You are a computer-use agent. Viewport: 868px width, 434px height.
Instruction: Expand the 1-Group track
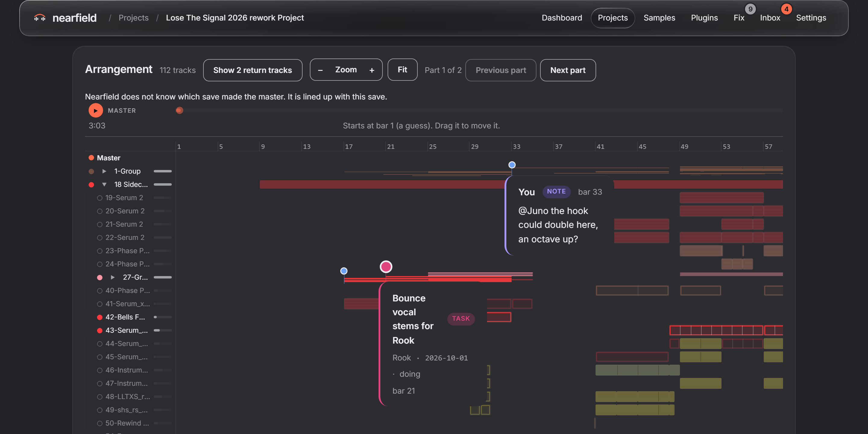(104, 171)
